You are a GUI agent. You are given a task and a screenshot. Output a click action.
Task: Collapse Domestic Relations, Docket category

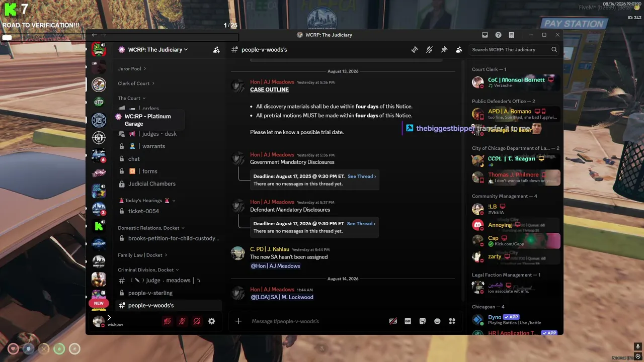(151, 228)
